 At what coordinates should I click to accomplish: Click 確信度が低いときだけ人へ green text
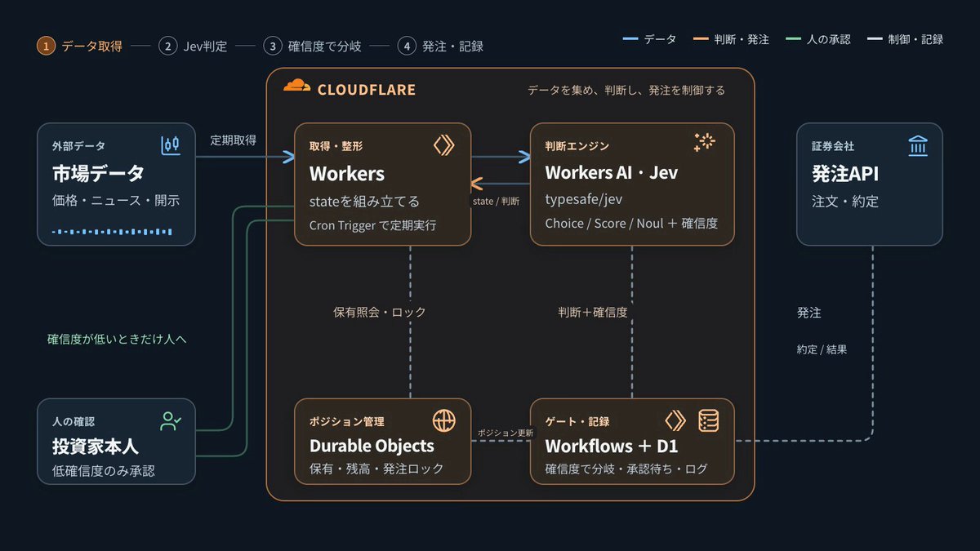click(x=117, y=338)
